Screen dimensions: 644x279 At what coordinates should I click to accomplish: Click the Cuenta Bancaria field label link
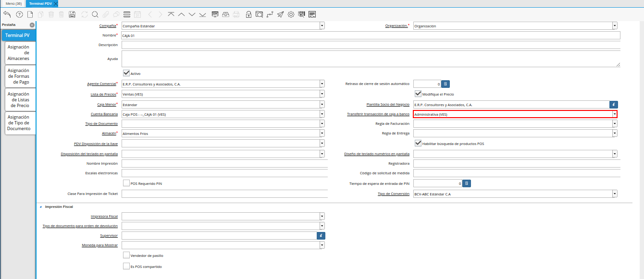[104, 114]
